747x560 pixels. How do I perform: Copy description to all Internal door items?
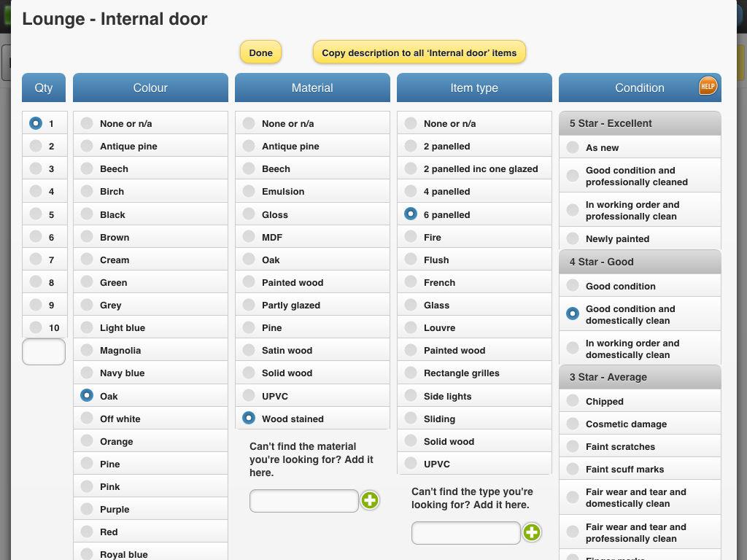click(419, 52)
